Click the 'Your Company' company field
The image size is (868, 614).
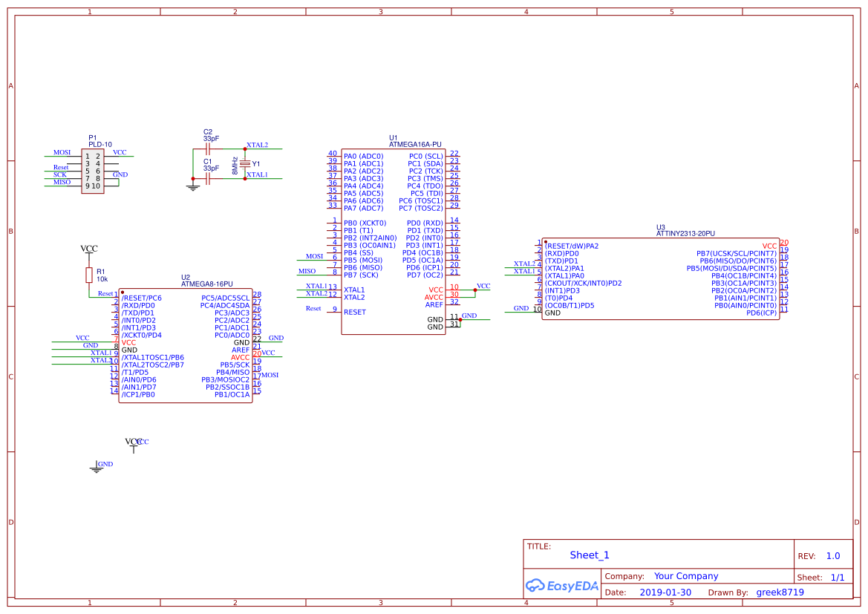[x=686, y=576]
